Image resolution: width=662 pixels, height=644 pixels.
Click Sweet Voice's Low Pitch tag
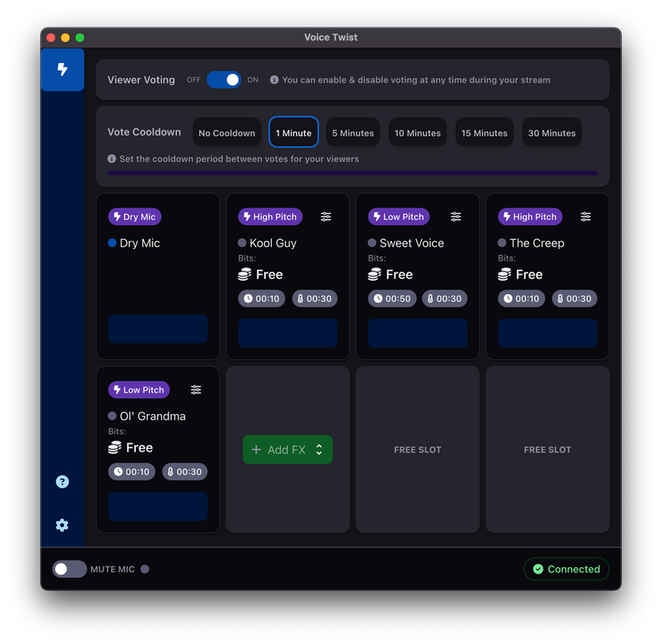click(399, 217)
